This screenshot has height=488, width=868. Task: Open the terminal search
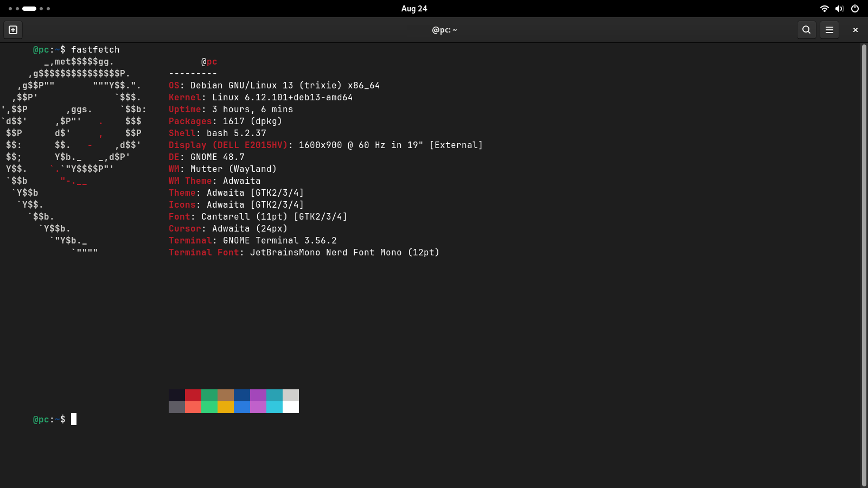point(806,30)
